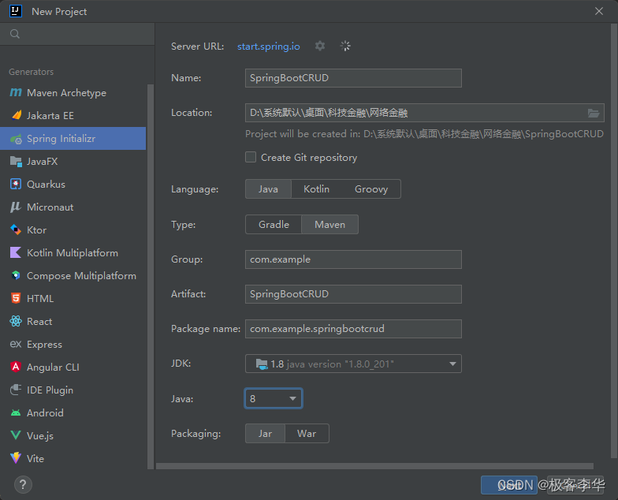
Task: Select Angular CLI in generators list
Action: [52, 367]
